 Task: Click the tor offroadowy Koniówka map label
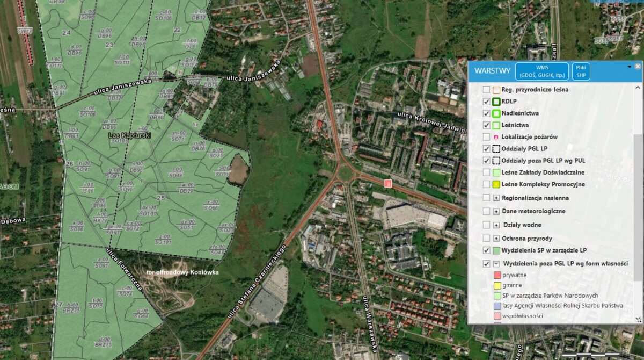(182, 272)
